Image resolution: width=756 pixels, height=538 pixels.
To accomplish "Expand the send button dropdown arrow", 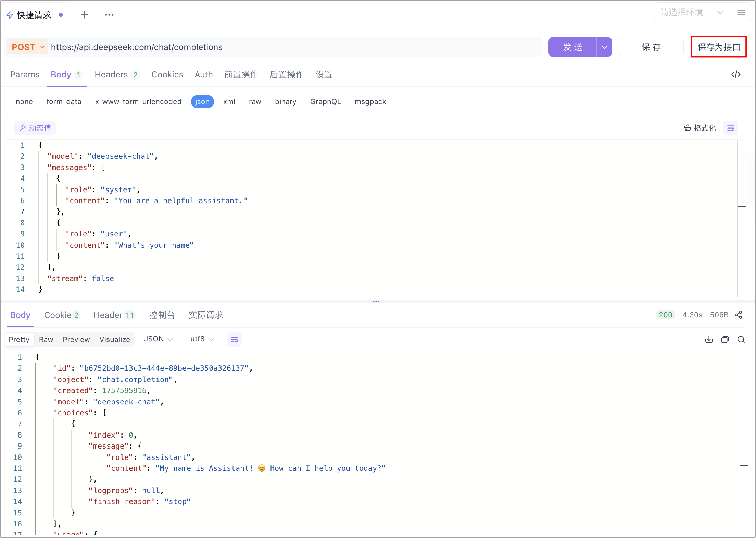I will click(604, 47).
